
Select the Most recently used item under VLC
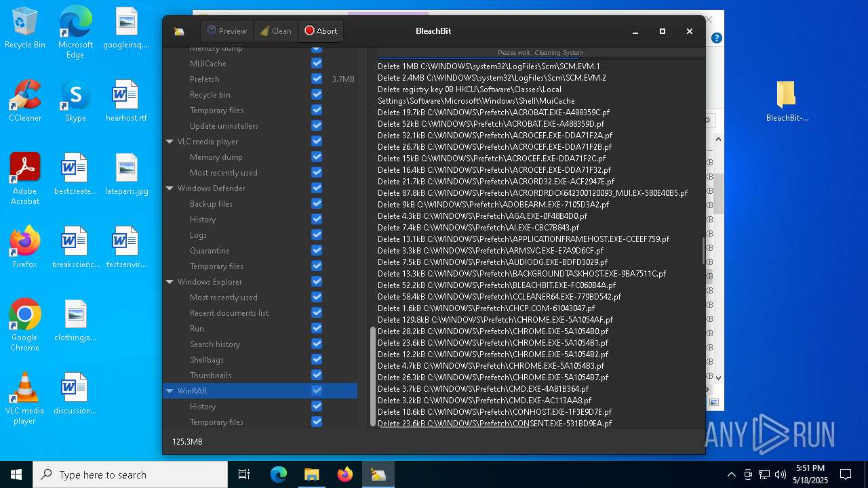[224, 173]
